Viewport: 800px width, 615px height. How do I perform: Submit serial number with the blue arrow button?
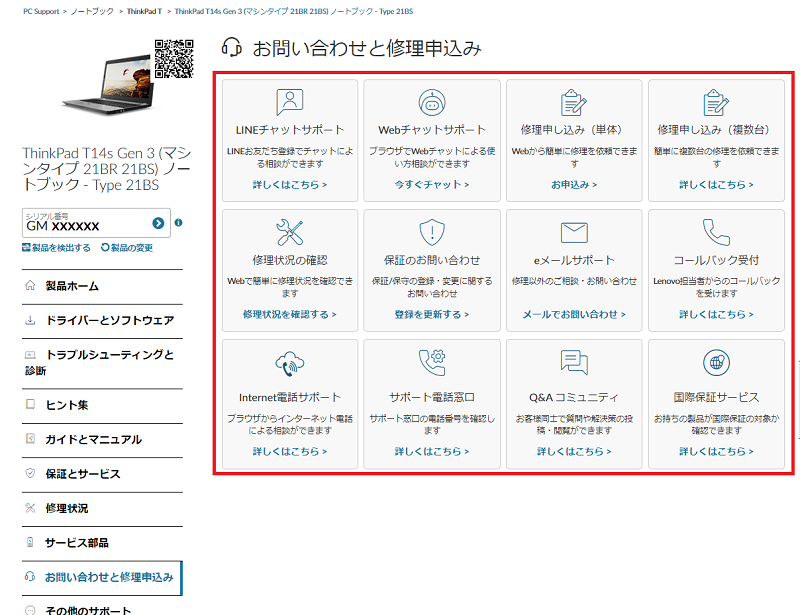click(x=158, y=224)
